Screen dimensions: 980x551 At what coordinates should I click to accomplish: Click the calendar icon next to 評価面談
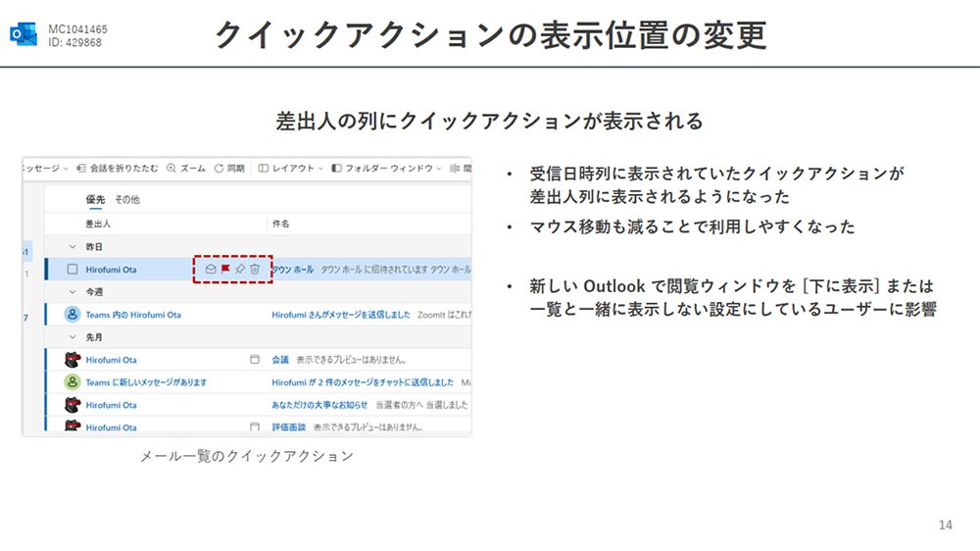coord(255,426)
